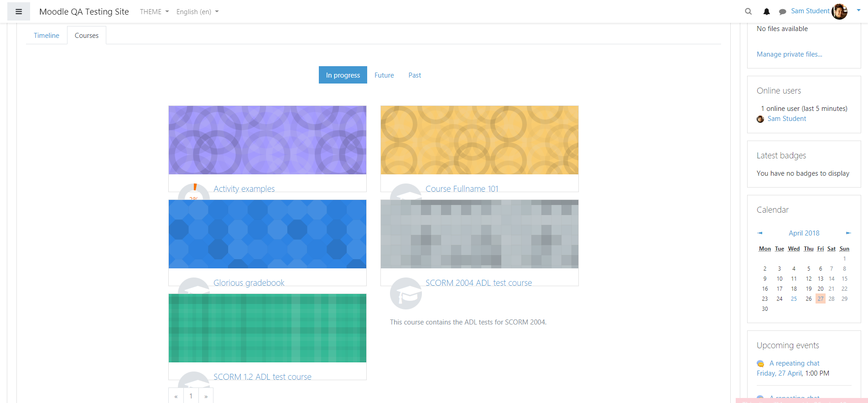
Task: Open the Glorious gradebook link
Action: [x=249, y=283]
